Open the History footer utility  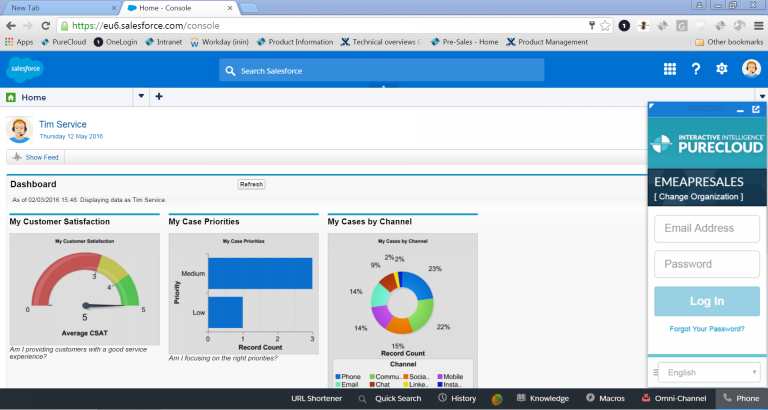[457, 399]
